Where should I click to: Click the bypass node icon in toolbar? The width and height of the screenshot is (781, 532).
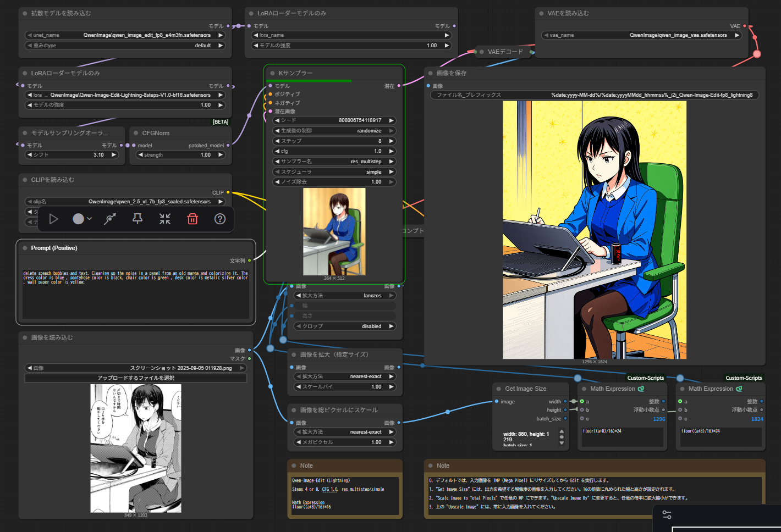(110, 219)
